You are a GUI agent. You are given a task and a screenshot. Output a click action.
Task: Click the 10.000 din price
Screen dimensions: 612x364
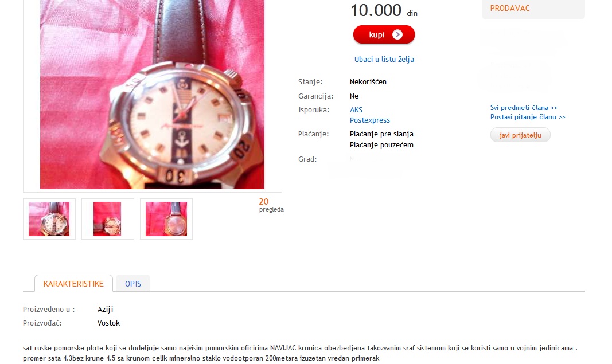click(x=384, y=10)
